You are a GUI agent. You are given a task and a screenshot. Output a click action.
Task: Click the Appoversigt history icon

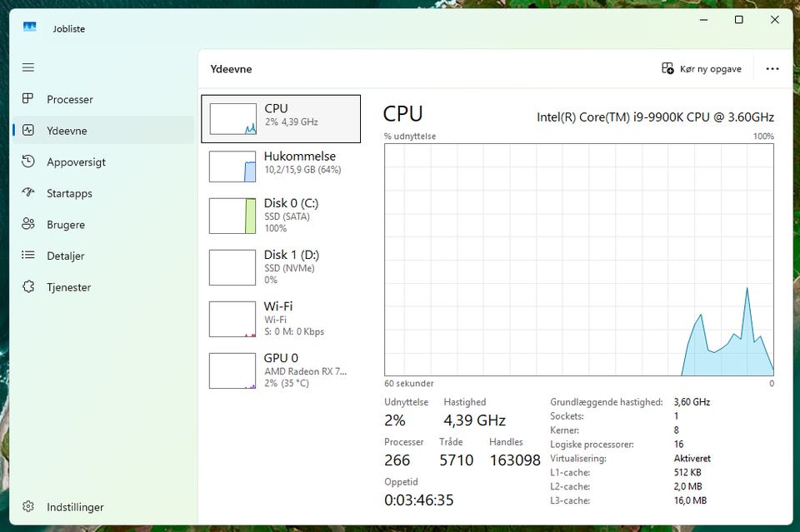pos(28,162)
